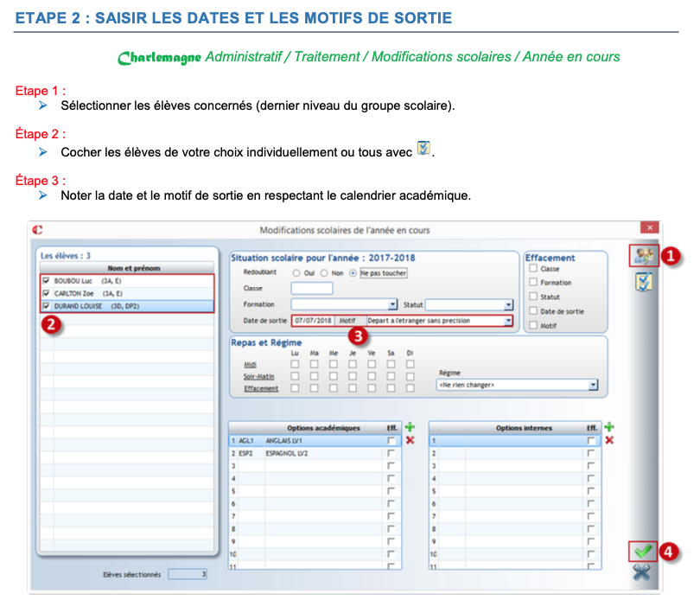Click the Classe input field
Image resolution: width=700 pixels, height=613 pixels.
click(x=311, y=288)
